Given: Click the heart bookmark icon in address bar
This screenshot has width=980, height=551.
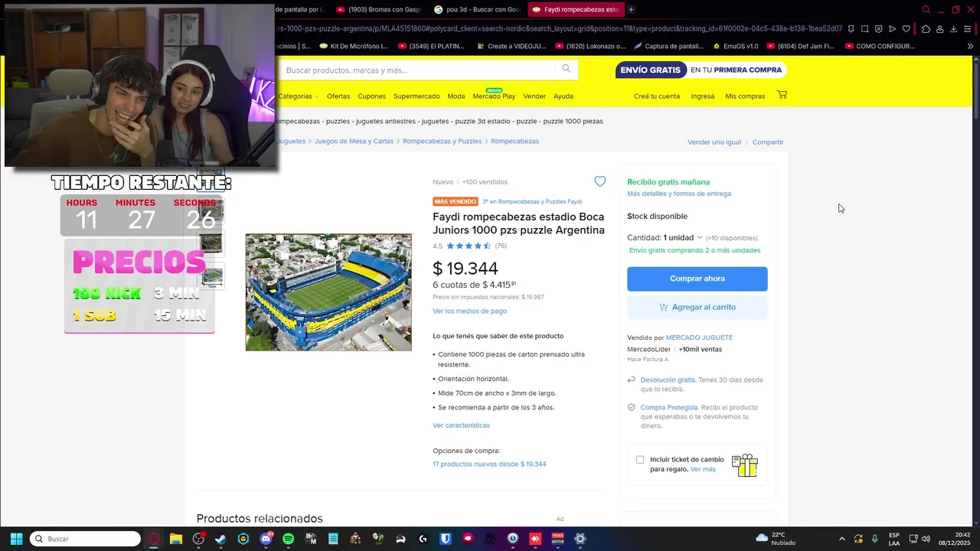Looking at the screenshot, I should 906,29.
